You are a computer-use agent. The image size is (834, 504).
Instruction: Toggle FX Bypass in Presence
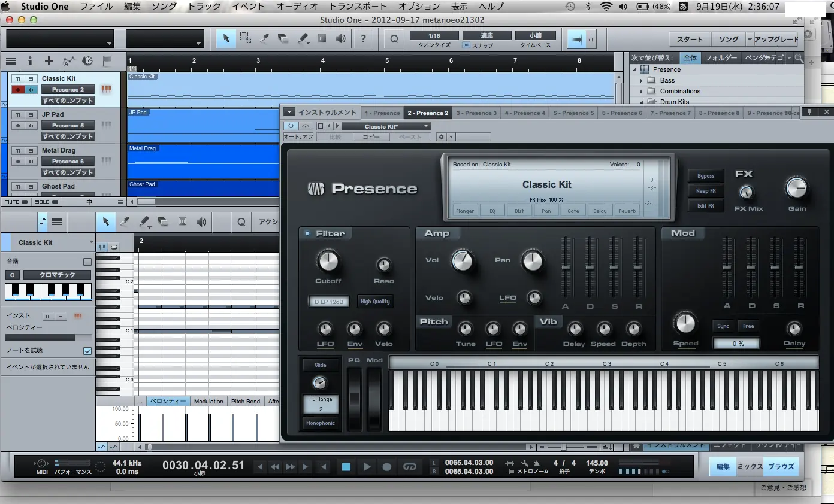[x=706, y=176]
